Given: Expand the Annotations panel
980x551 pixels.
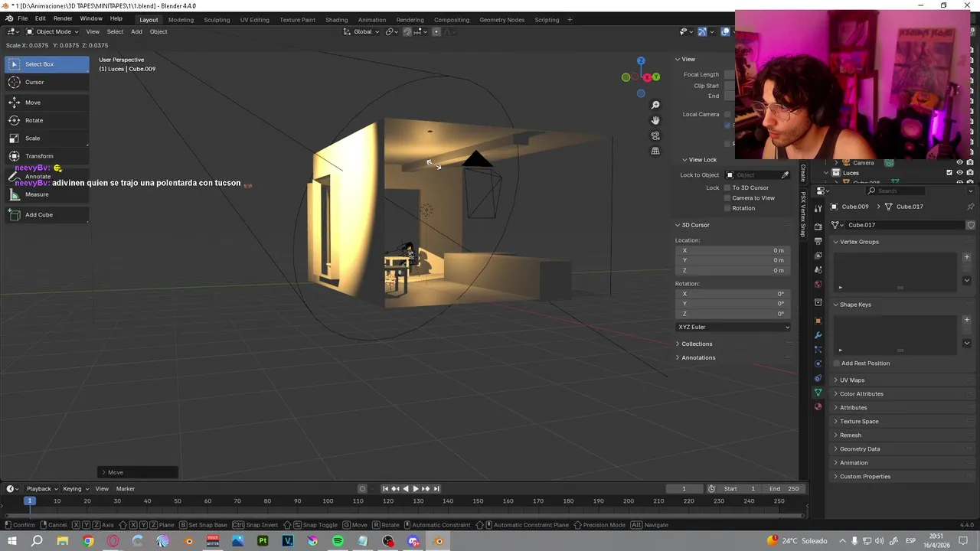Looking at the screenshot, I should (x=698, y=358).
